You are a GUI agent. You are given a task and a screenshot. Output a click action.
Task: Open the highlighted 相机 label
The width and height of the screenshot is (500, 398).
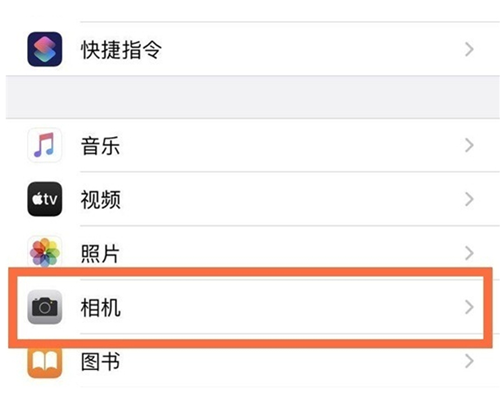(x=101, y=308)
